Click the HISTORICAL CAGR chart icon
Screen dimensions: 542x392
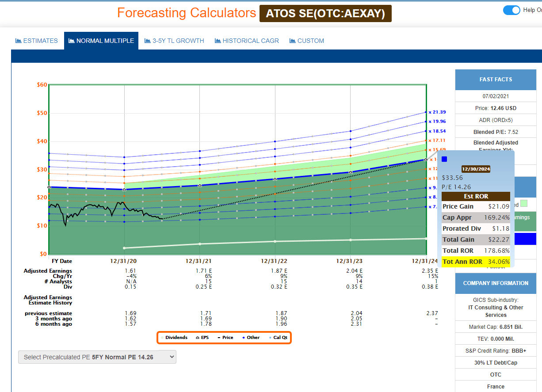218,40
